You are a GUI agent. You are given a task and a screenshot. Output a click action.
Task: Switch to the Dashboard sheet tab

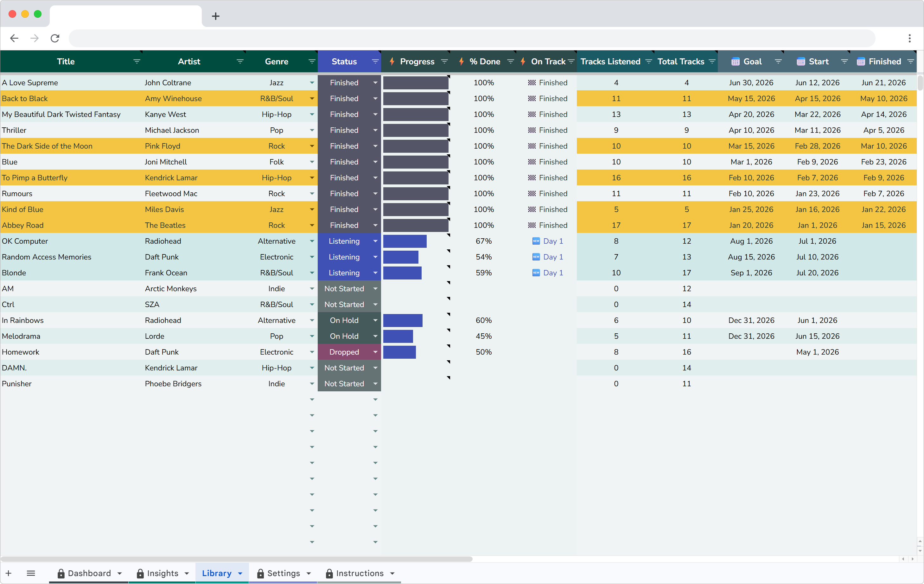[89, 573]
